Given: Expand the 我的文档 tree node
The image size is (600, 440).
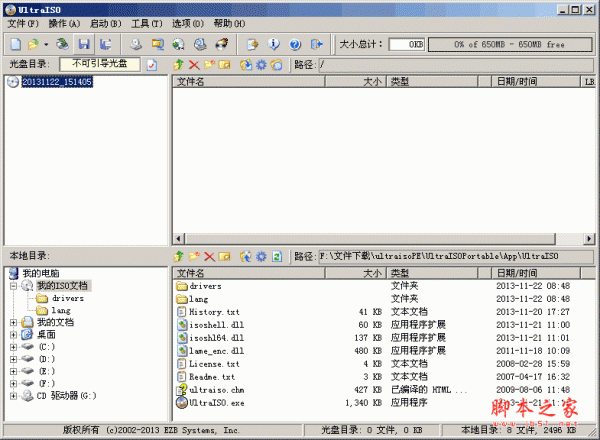Looking at the screenshot, I should click(x=13, y=323).
